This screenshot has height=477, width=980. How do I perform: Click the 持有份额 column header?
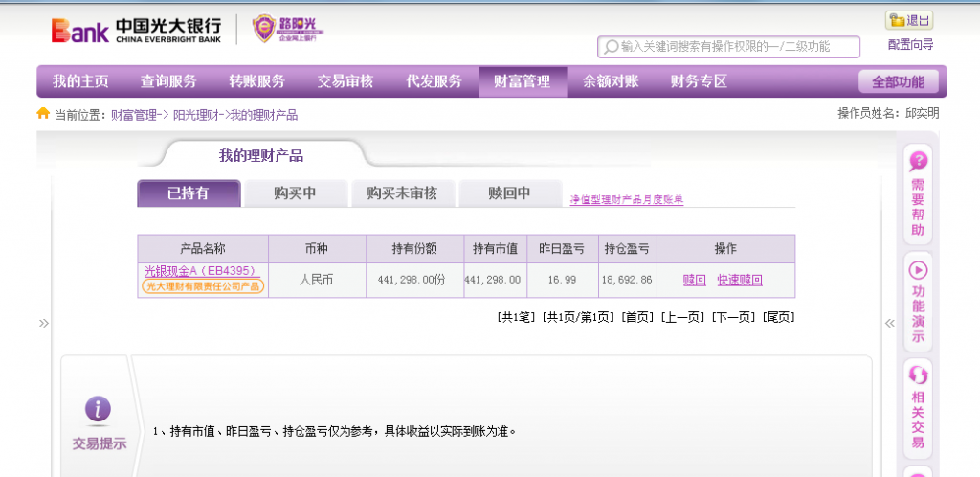[415, 249]
